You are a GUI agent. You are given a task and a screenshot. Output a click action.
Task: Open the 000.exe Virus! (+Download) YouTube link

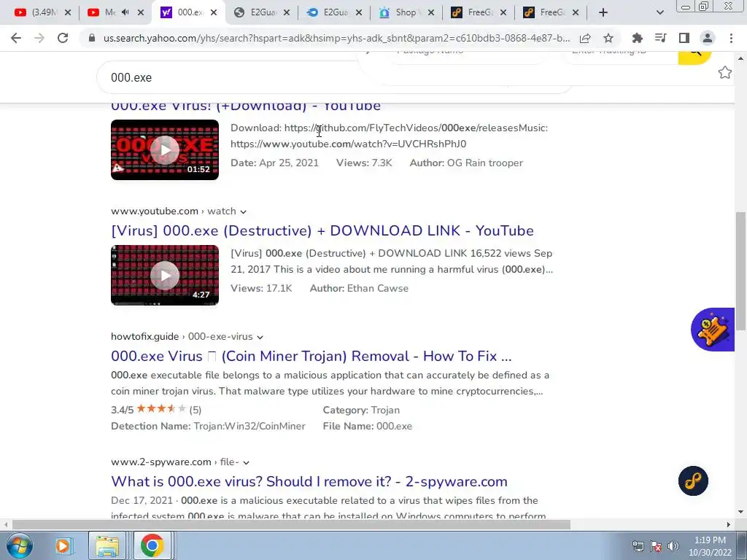coord(246,106)
